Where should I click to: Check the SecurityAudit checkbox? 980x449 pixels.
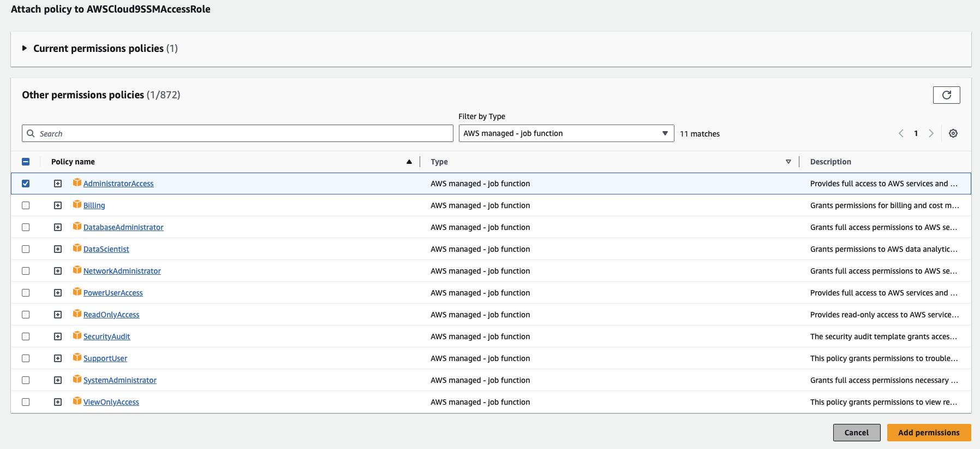(x=26, y=336)
